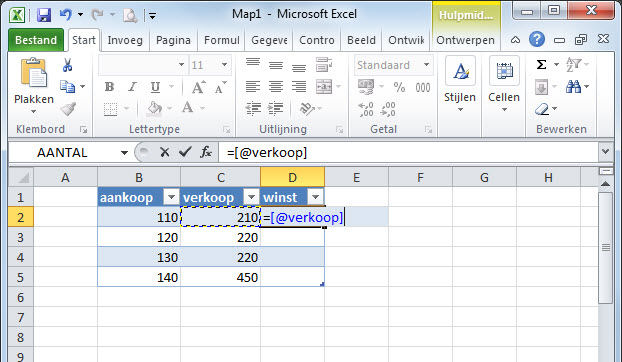Cut selection with the scissors icon
622x362 pixels.
point(67,65)
